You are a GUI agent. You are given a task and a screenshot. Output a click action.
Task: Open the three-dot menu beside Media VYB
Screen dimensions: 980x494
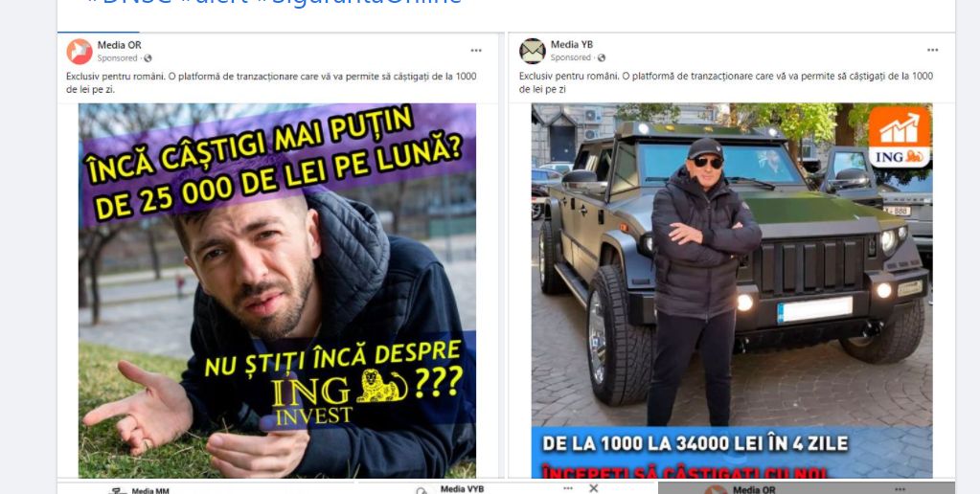click(567, 487)
